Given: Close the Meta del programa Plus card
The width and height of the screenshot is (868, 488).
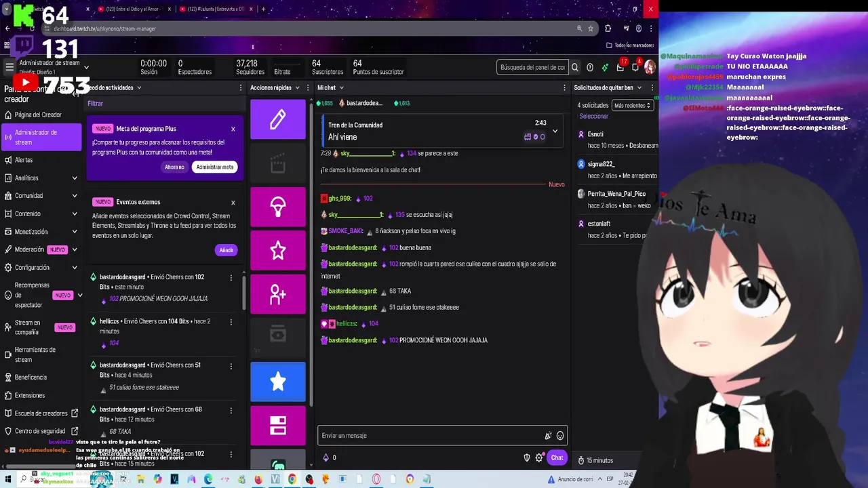Looking at the screenshot, I should pos(233,129).
